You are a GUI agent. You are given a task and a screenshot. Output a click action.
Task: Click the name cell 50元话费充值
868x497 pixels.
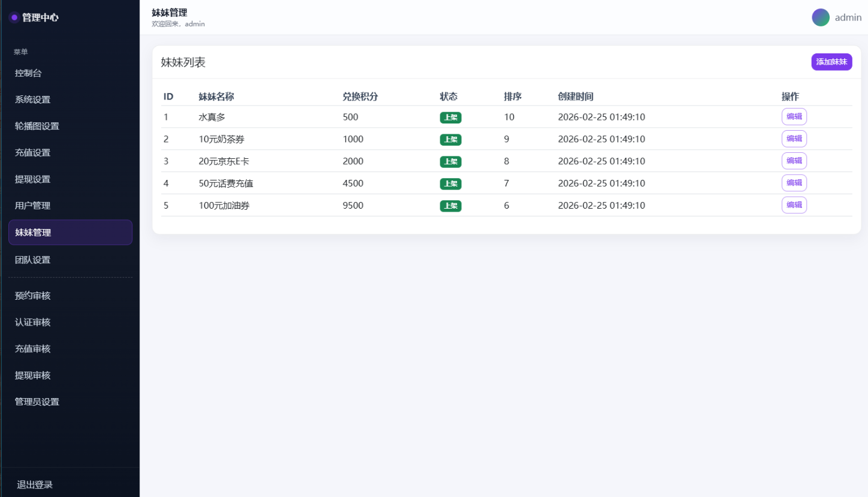[226, 183]
